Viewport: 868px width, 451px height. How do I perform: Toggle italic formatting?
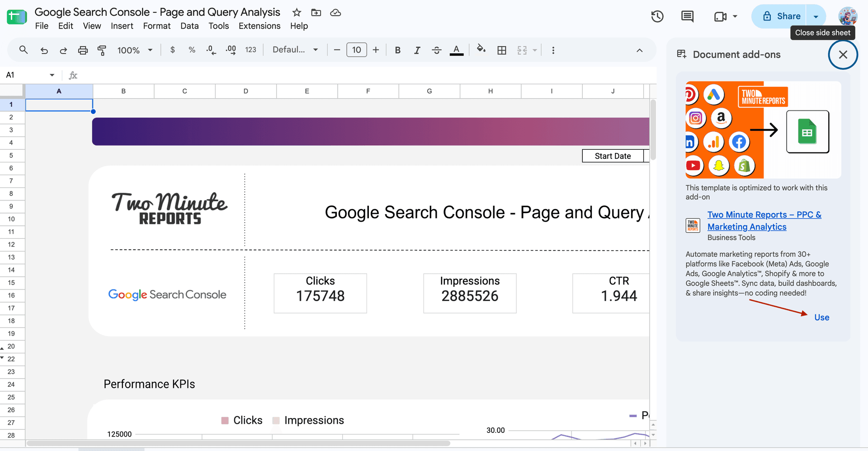tap(417, 50)
